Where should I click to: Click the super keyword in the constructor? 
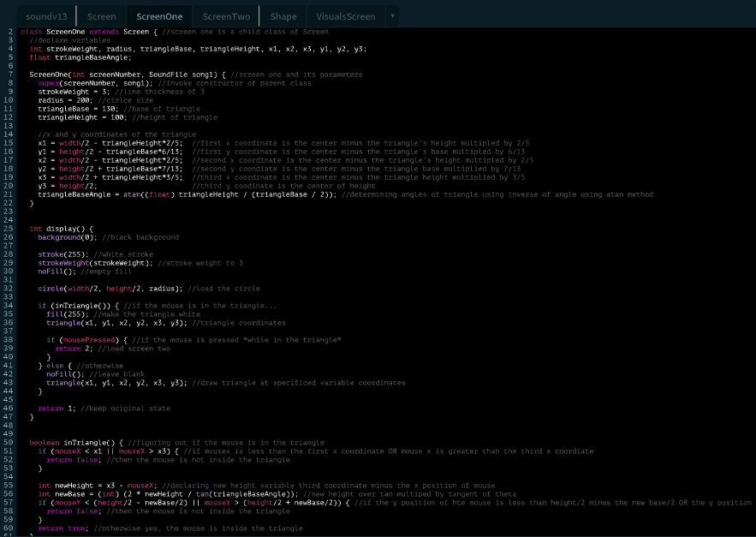pyautogui.click(x=47, y=83)
